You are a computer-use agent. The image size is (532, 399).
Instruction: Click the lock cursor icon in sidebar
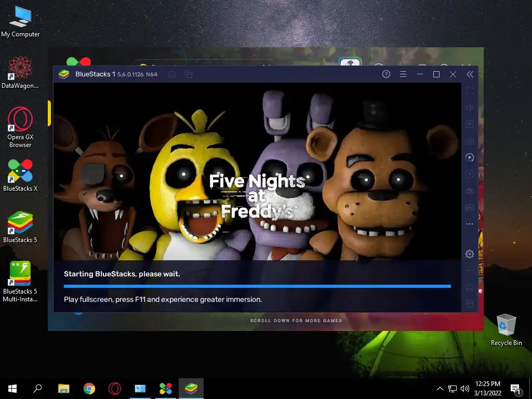pos(470,124)
